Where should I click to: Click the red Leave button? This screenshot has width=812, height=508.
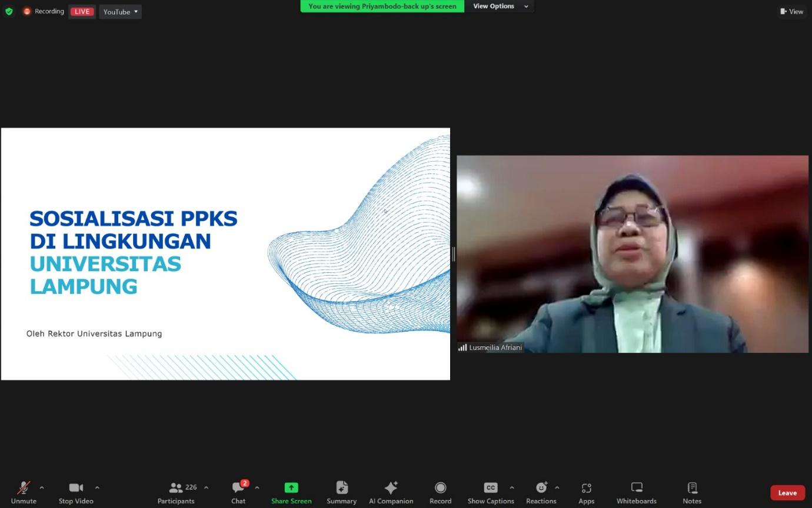pos(787,493)
